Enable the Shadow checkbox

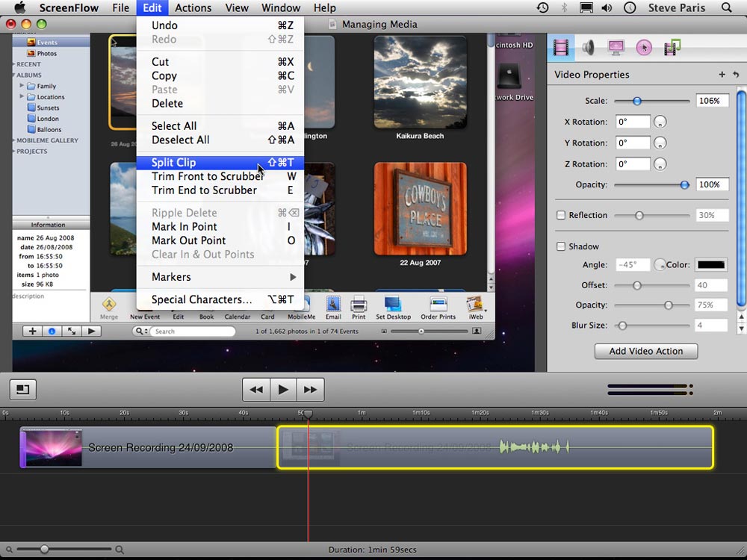tap(561, 246)
